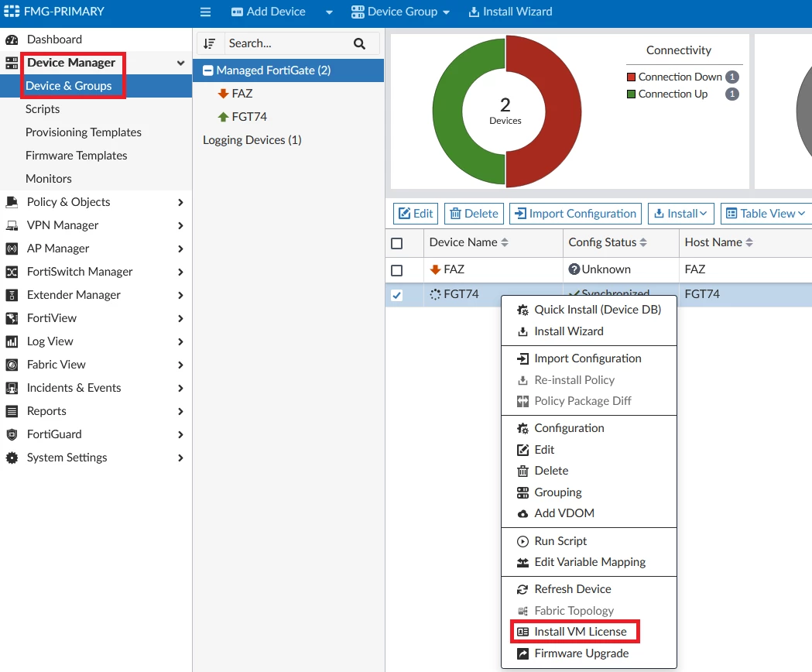Click the Reports list icon
This screenshot has height=672, width=812.
coord(12,411)
